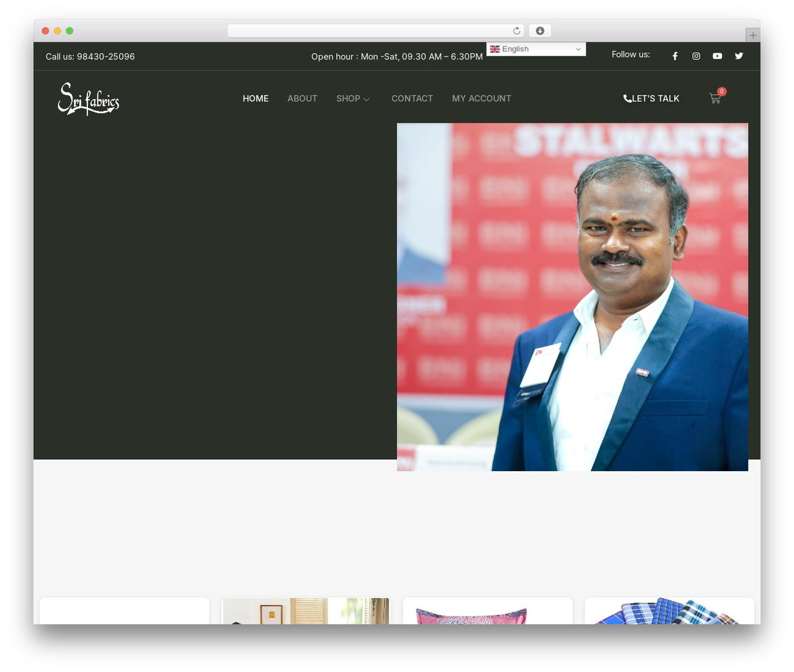
Task: Open the About page
Action: point(302,99)
